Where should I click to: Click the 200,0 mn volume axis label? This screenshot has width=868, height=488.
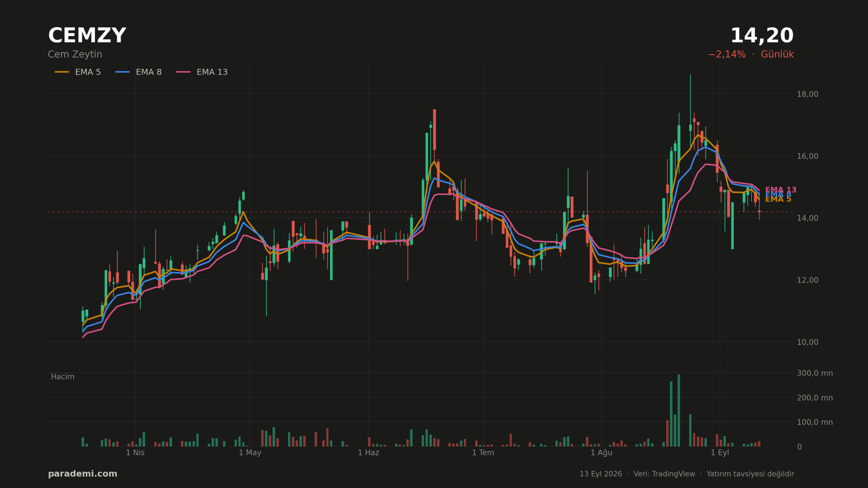point(814,397)
